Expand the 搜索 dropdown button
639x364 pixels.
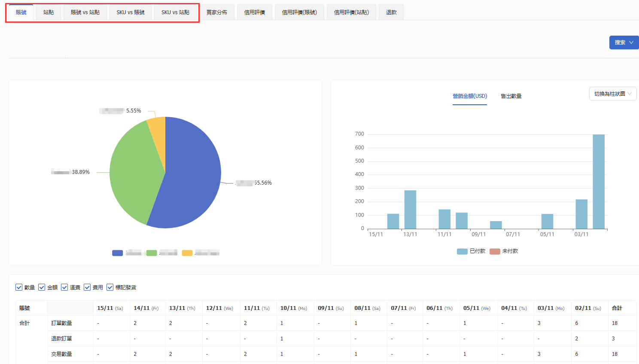tap(624, 42)
